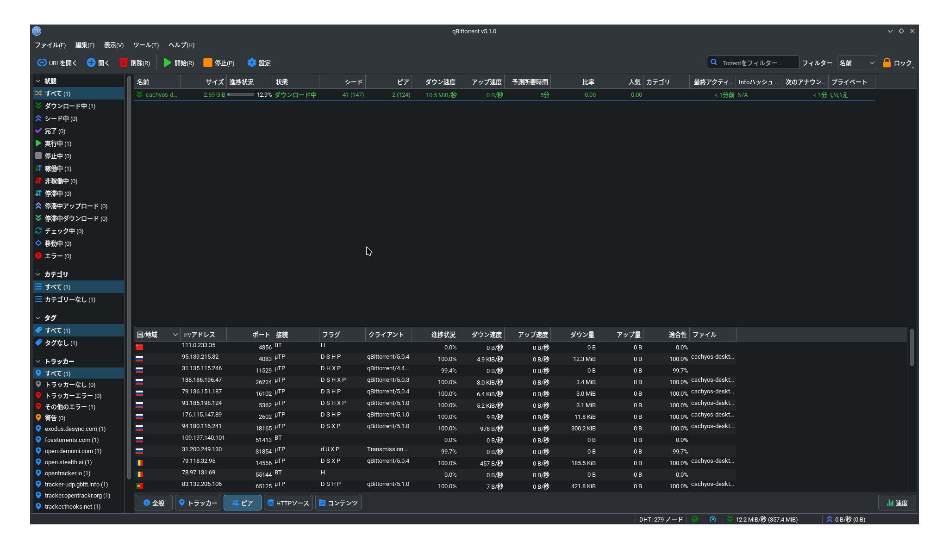Select tracker exodus.desync.com (1) filter
Viewport: 949px width, 560px height.
pyautogui.click(x=79, y=429)
